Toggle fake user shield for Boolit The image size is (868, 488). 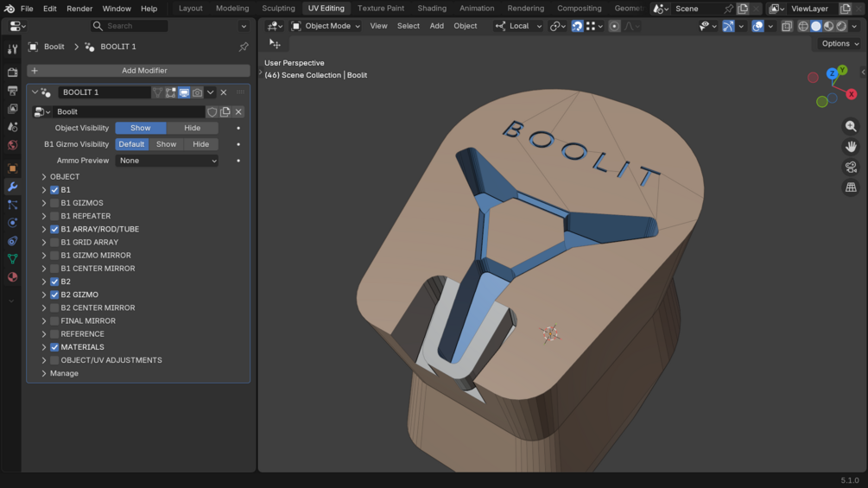click(212, 111)
